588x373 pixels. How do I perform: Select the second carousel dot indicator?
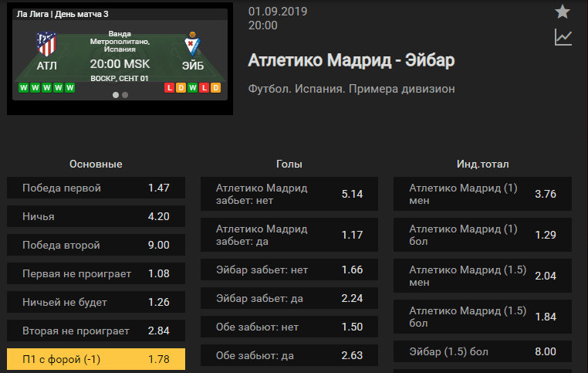click(125, 95)
